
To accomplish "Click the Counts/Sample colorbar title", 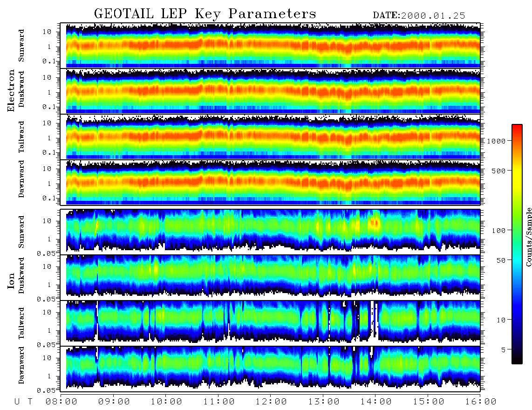I will (528, 237).
